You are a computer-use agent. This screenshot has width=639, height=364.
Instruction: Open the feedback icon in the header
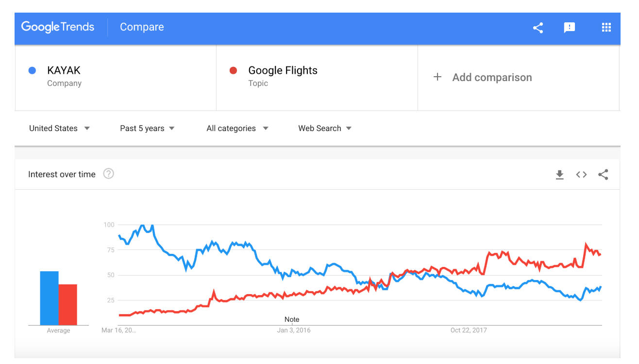pyautogui.click(x=569, y=28)
